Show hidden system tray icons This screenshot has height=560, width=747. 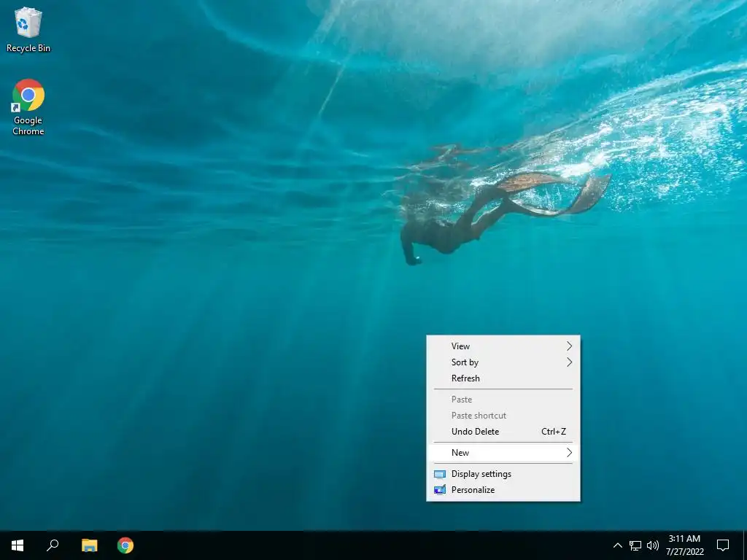617,545
